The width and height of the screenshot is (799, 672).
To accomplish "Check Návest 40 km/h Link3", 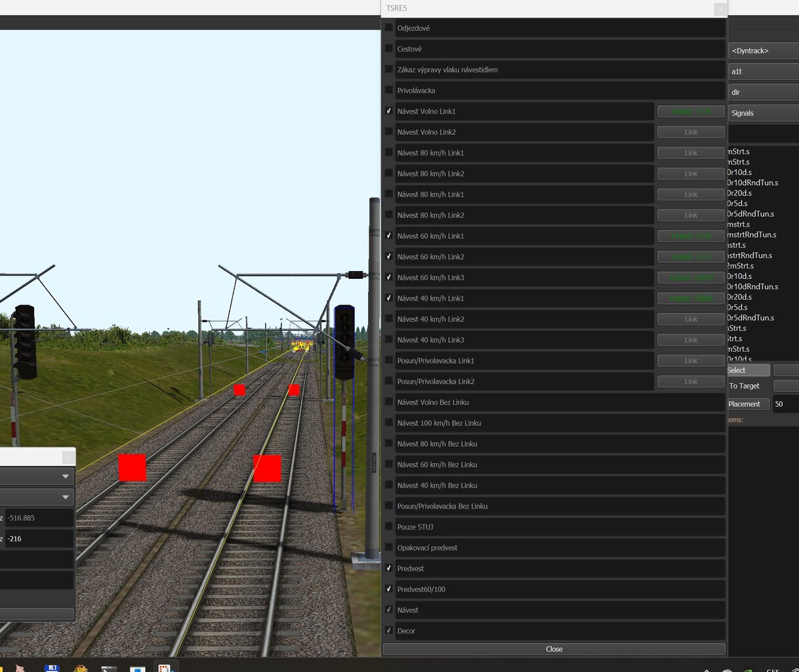I will 389,339.
